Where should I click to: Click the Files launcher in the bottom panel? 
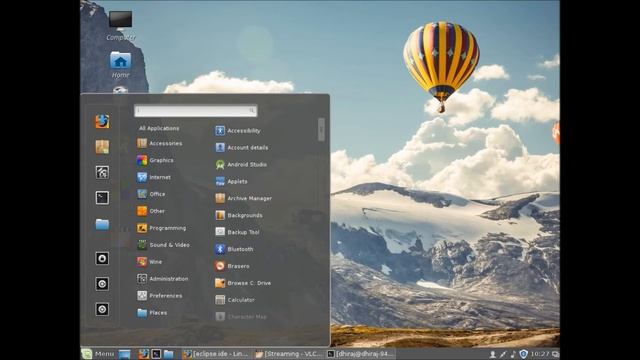pyautogui.click(x=168, y=354)
